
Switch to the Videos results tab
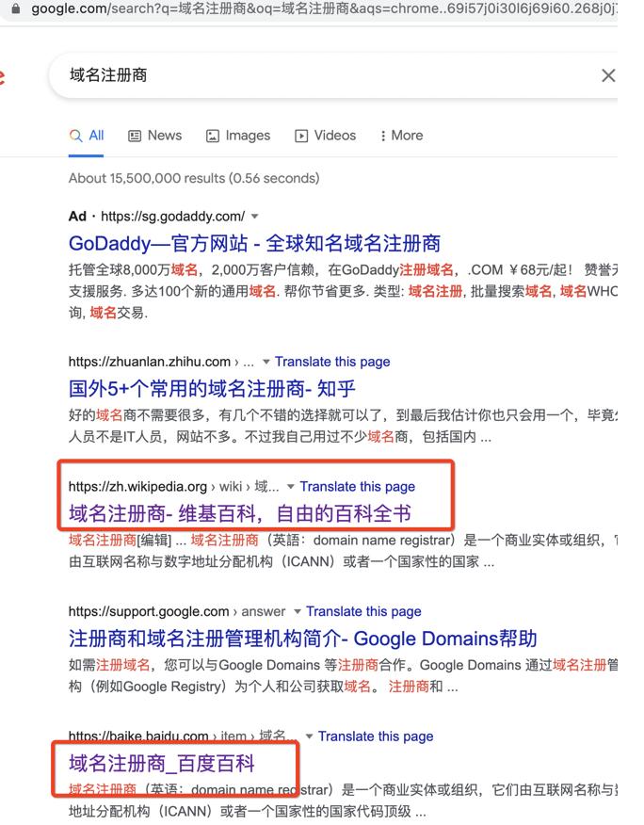(x=325, y=136)
